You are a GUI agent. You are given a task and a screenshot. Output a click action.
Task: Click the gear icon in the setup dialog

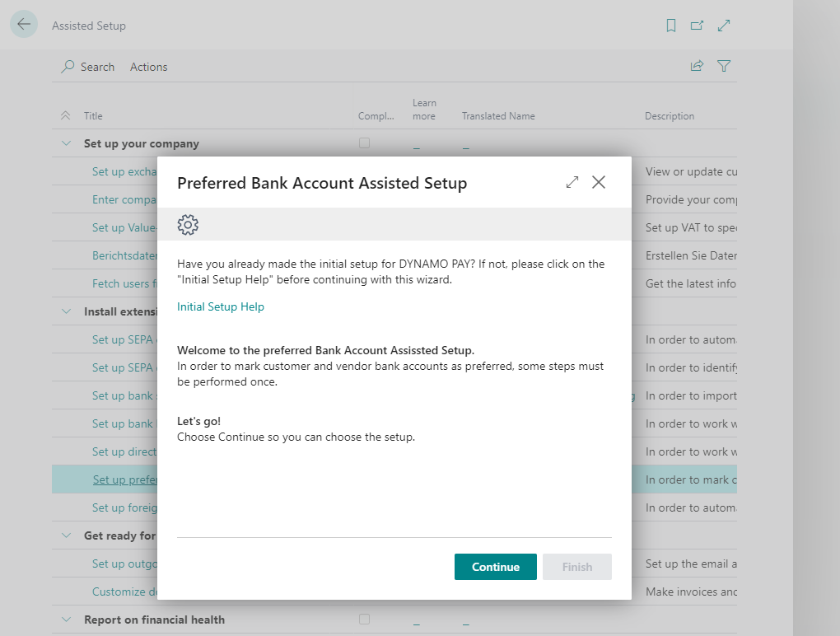coord(188,224)
